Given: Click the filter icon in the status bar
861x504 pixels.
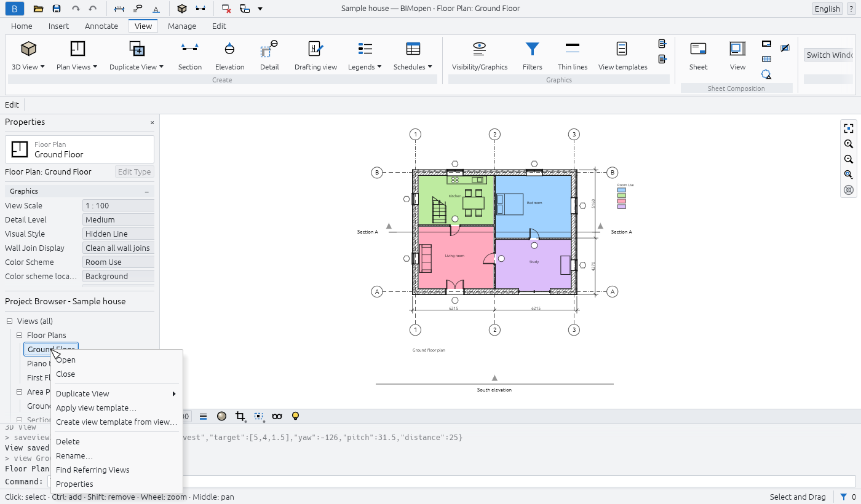Looking at the screenshot, I should [844, 497].
